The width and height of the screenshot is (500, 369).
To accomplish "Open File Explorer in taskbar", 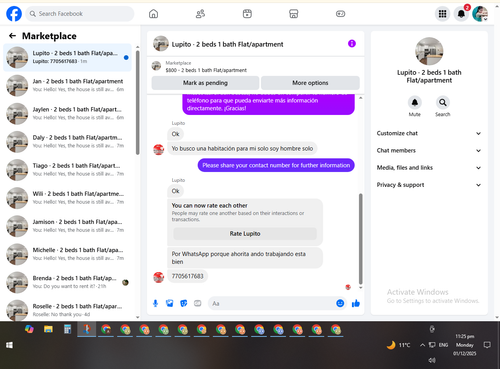I will pyautogui.click(x=48, y=330).
